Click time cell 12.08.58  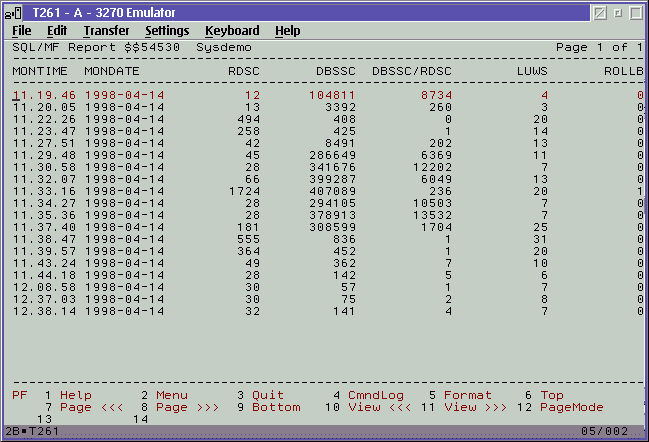(44, 287)
